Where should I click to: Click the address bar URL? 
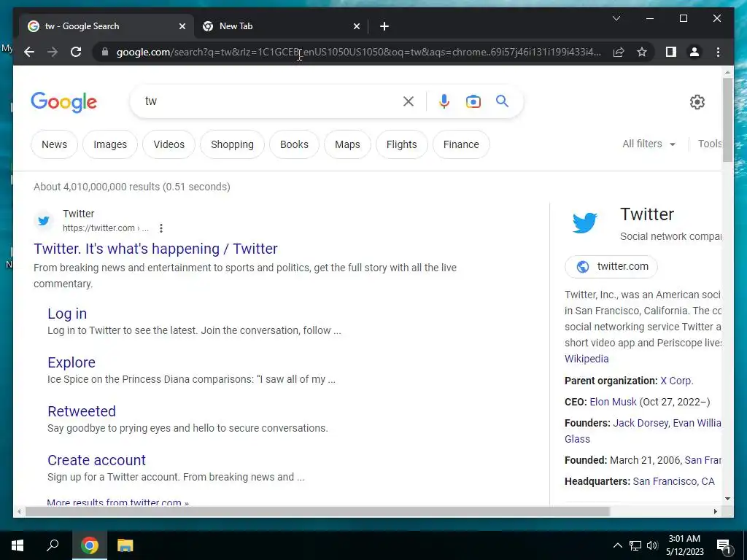click(358, 52)
